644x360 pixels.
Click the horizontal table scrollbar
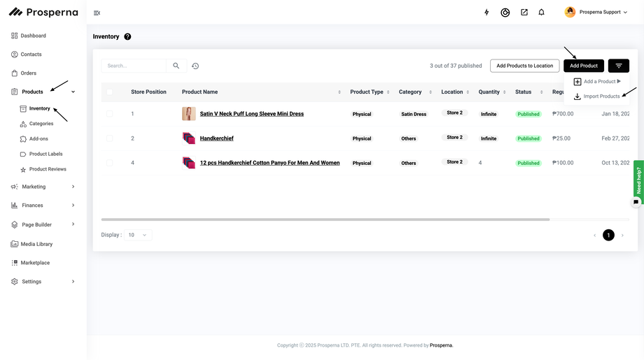point(325,219)
